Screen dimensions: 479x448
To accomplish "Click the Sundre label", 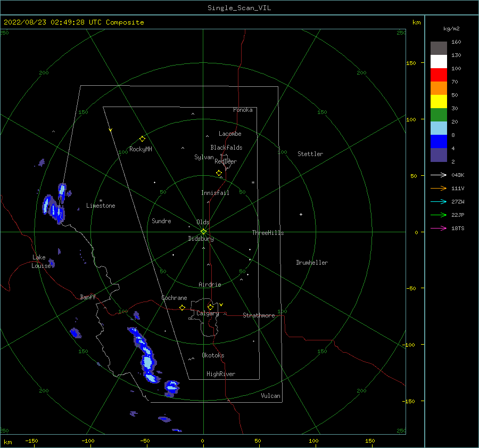I will click(161, 221).
